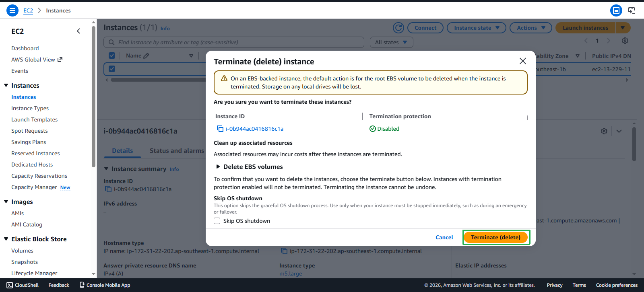
Task: Click the Privacy footer link
Action: pos(554,285)
